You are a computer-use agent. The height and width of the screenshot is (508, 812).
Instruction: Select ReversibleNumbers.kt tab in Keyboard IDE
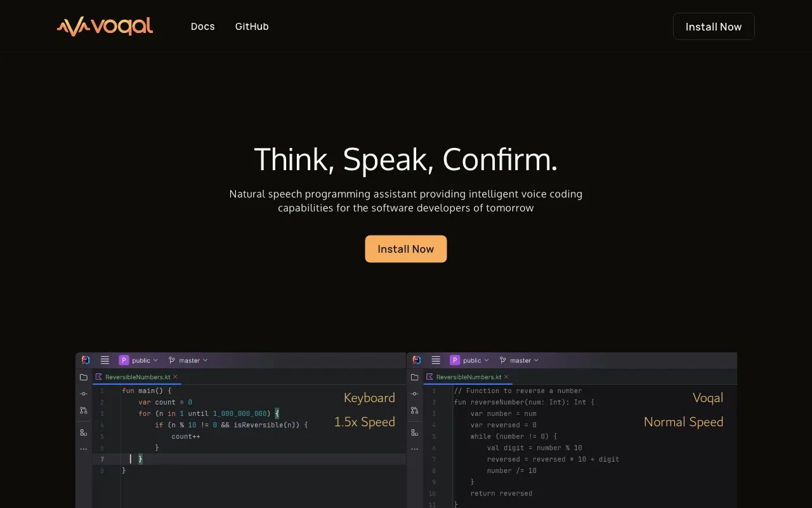point(137,377)
